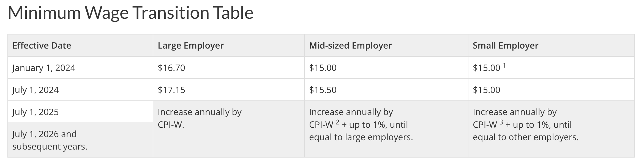
Task: Select the July 1, 2025 date cell
Action: point(36,112)
